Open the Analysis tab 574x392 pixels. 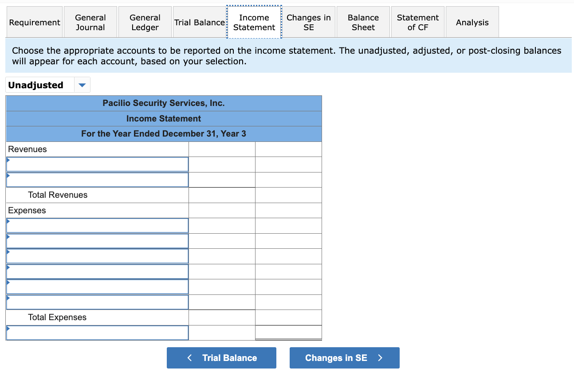point(472,21)
